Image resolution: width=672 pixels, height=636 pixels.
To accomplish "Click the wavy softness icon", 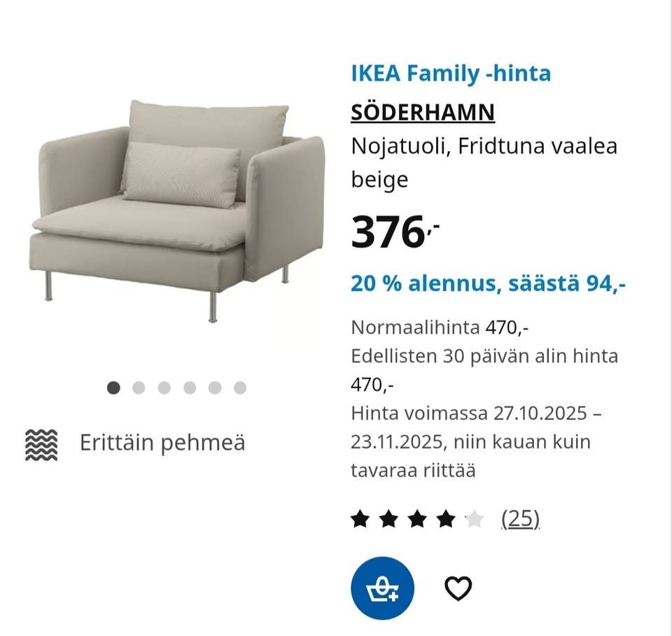I will (x=41, y=444).
